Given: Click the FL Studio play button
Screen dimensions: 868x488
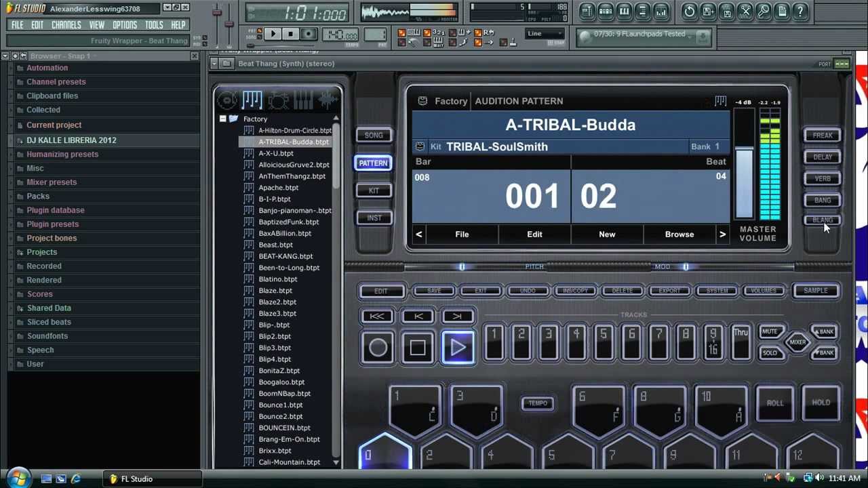Looking at the screenshot, I should [273, 34].
